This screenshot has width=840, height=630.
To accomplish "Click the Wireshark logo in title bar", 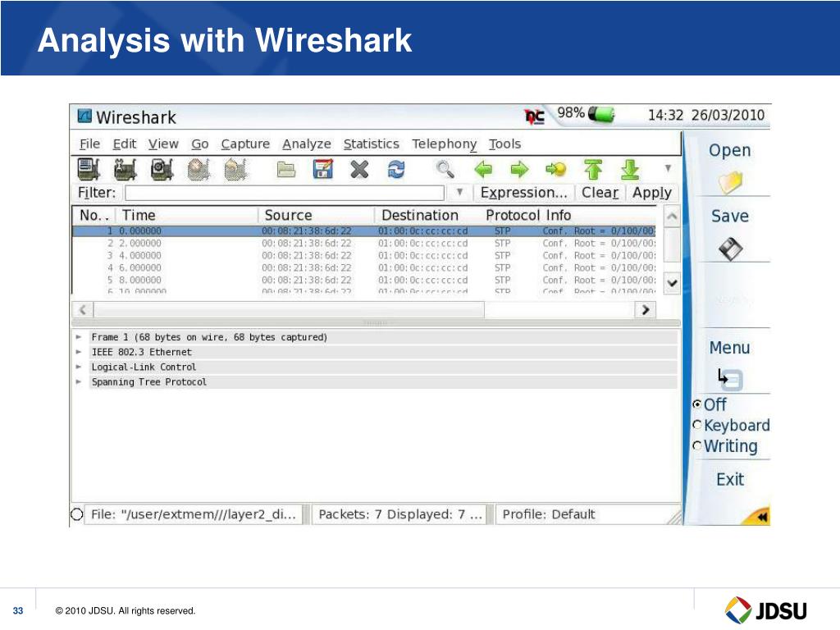I will 84,116.
